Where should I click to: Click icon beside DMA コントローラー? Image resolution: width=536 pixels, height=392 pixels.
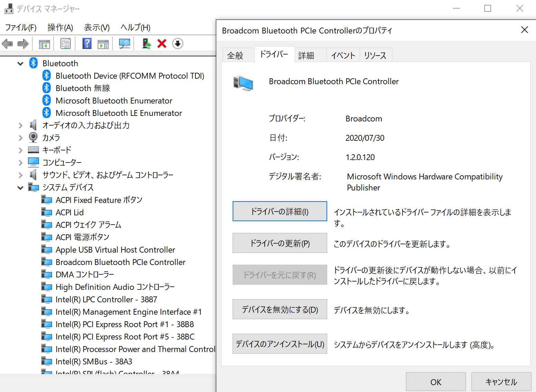[x=47, y=274]
